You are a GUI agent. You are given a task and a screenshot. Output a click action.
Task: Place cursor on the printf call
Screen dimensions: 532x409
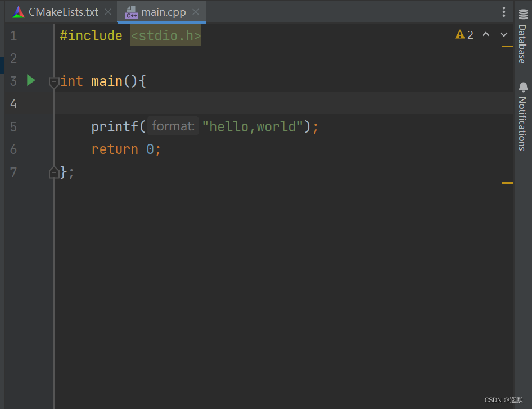point(115,127)
